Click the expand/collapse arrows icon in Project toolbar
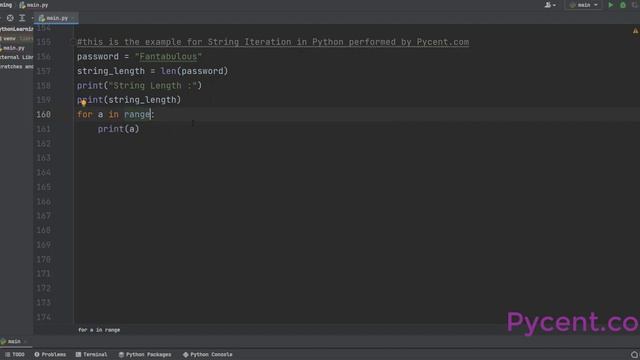Viewport: 640px width, 360px height. [22, 18]
